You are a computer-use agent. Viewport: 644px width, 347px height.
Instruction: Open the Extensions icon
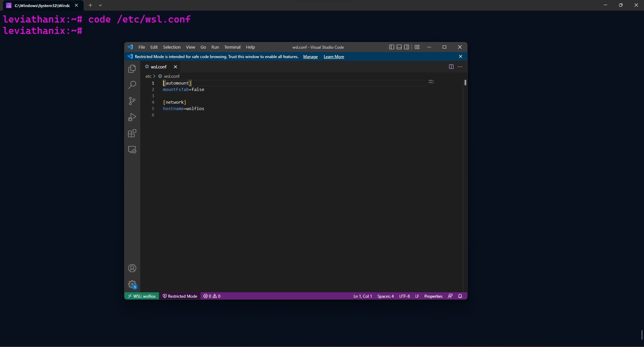[x=132, y=133]
